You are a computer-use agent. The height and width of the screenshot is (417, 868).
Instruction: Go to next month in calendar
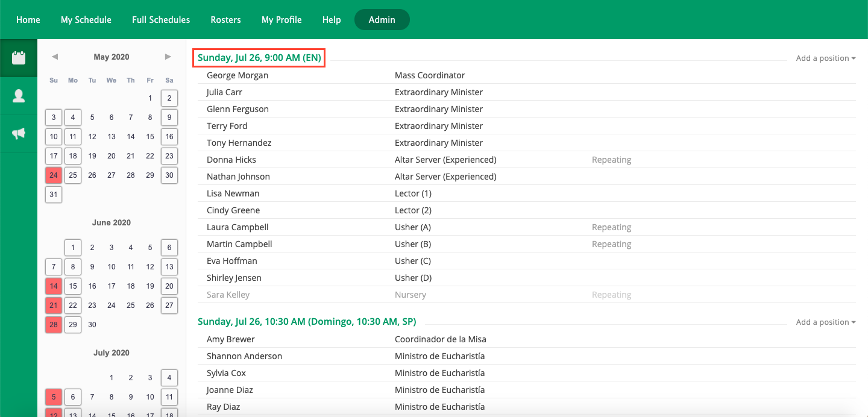click(168, 57)
